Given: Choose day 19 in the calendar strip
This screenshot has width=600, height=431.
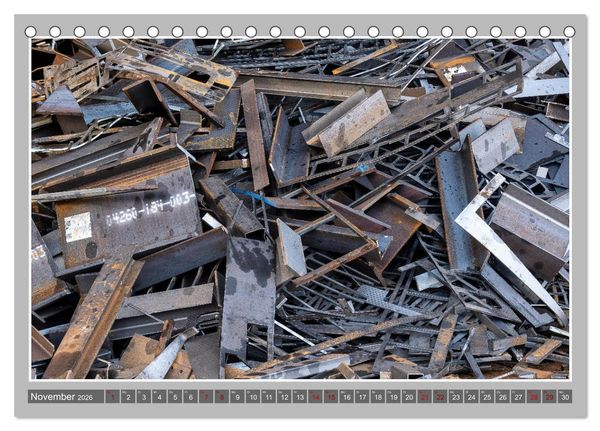Looking at the screenshot, I should (x=393, y=397).
